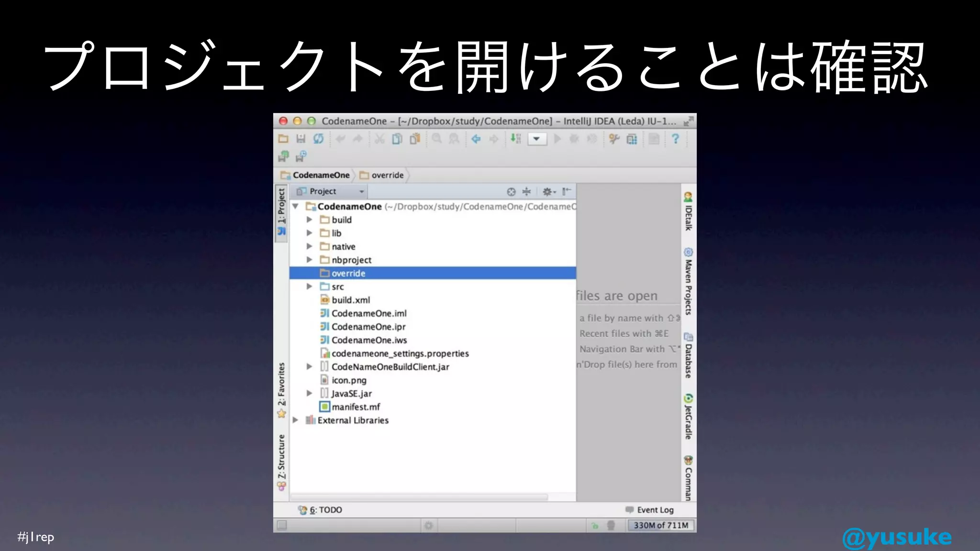Click the Undo arrow in the toolbar

[341, 139]
